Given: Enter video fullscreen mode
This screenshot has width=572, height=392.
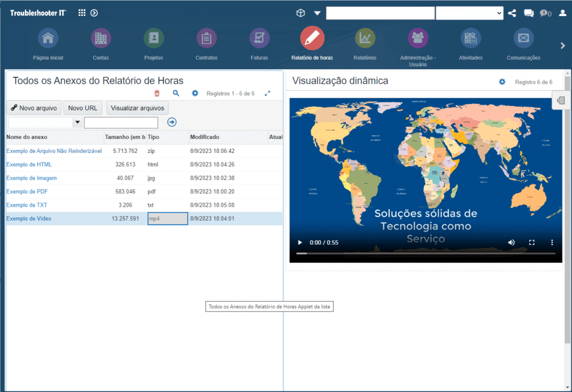Looking at the screenshot, I should point(532,242).
